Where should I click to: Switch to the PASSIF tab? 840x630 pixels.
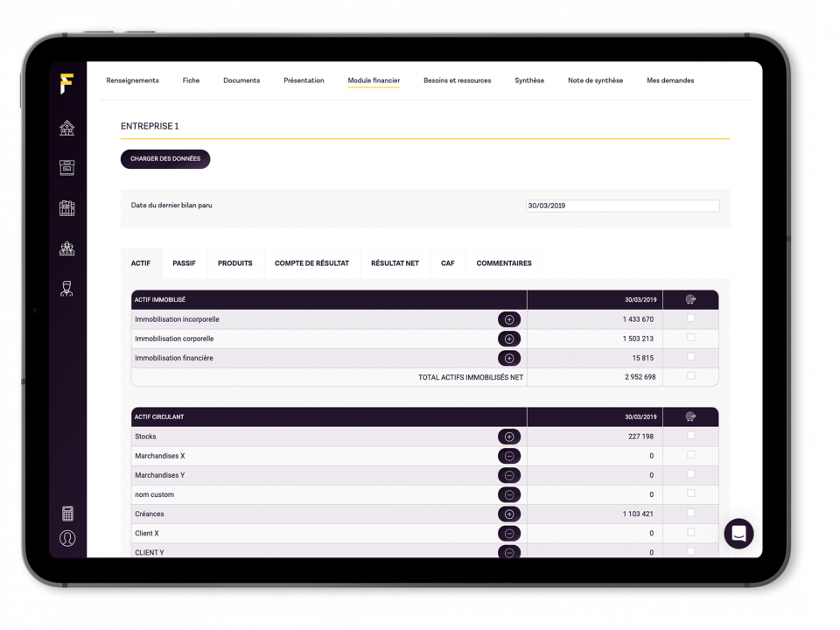click(184, 263)
